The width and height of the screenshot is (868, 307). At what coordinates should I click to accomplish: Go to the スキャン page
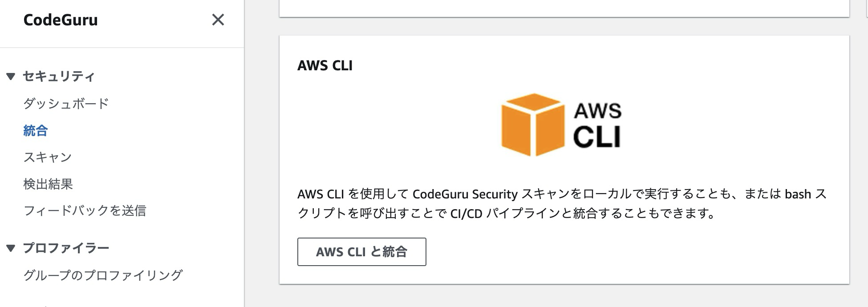pos(48,157)
